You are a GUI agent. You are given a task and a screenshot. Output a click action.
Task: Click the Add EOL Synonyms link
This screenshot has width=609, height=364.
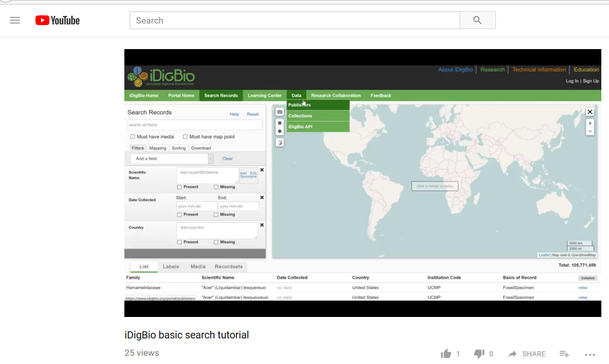coord(249,175)
